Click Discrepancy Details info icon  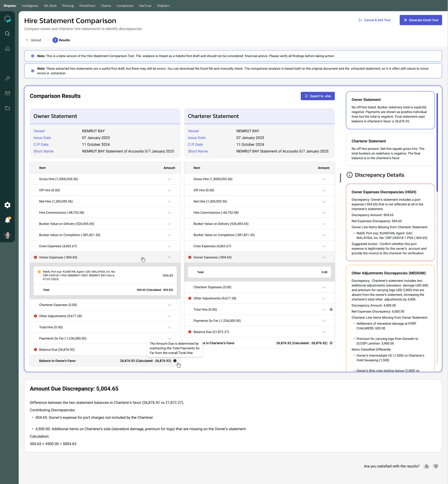click(350, 175)
